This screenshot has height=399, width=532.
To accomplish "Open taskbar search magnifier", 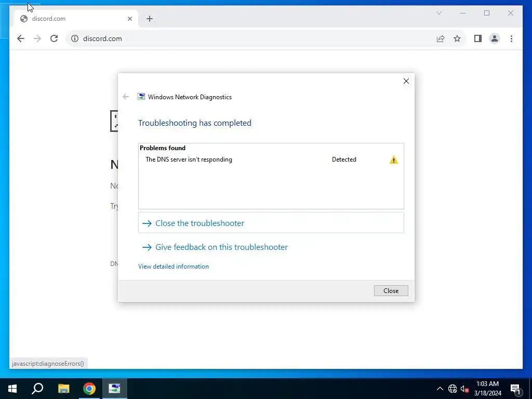I will (x=37, y=389).
